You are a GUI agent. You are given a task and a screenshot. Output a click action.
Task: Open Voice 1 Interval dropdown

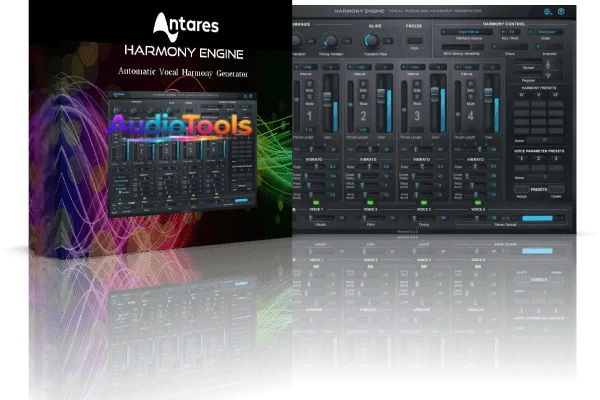point(306,67)
